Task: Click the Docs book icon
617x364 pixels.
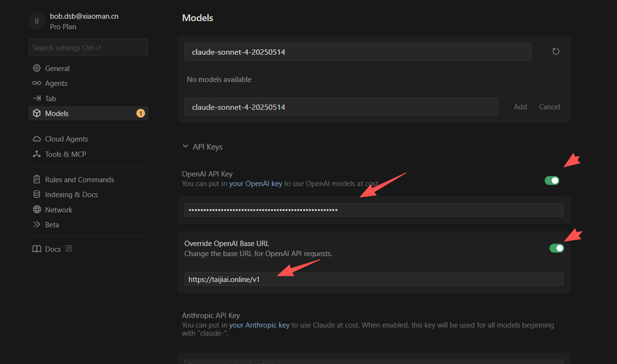Action: click(x=37, y=249)
